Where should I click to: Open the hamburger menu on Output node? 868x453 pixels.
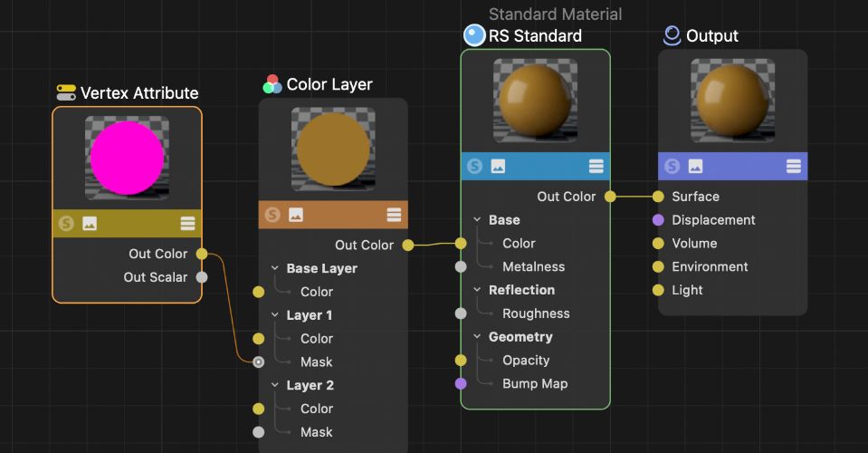coord(794,166)
